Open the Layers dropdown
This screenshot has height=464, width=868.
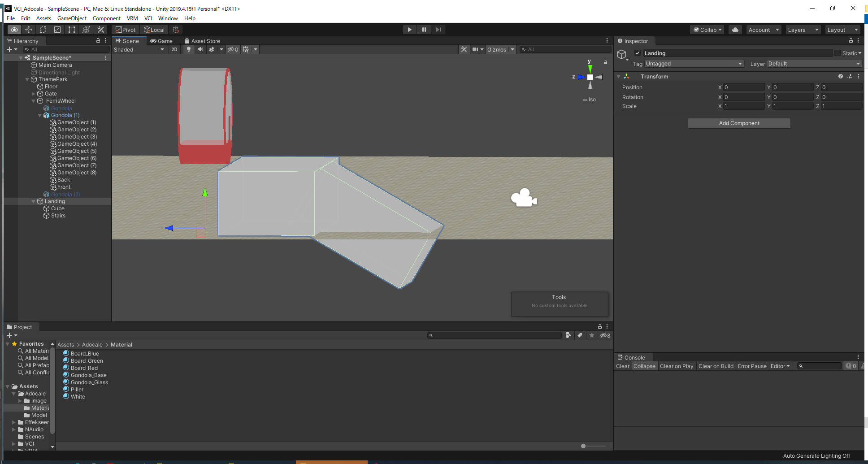803,30
